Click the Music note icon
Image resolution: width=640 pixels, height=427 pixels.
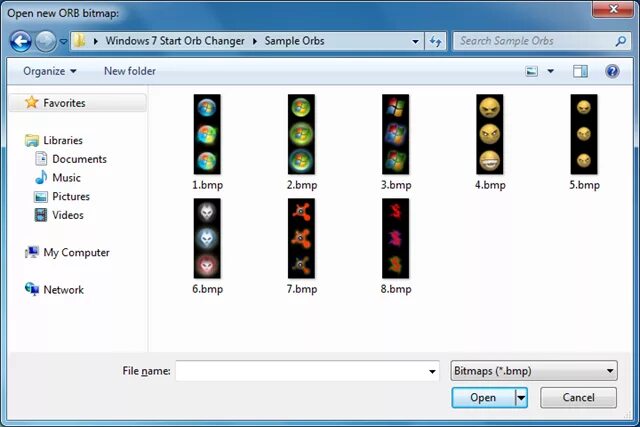pyautogui.click(x=41, y=177)
